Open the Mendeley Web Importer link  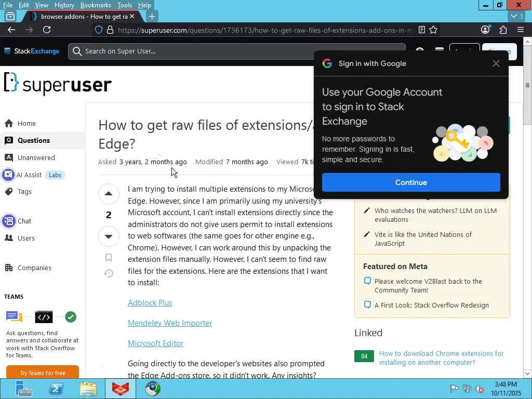[170, 323]
